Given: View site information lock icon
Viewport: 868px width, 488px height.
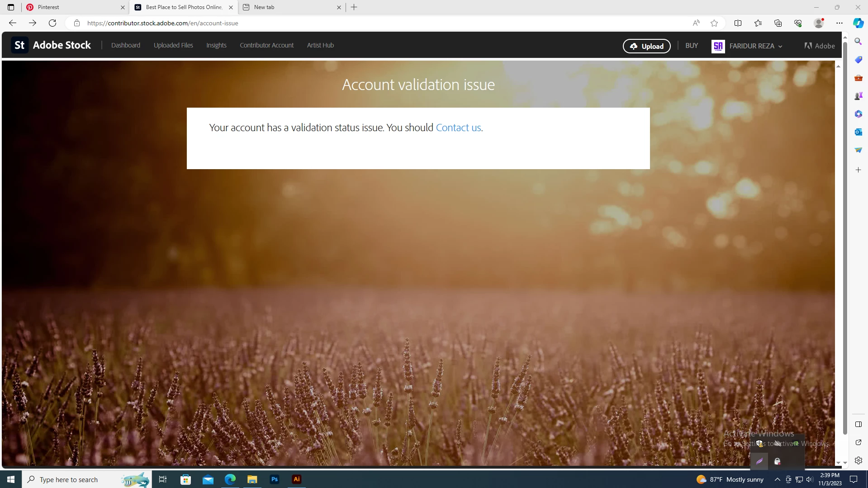Looking at the screenshot, I should [77, 23].
